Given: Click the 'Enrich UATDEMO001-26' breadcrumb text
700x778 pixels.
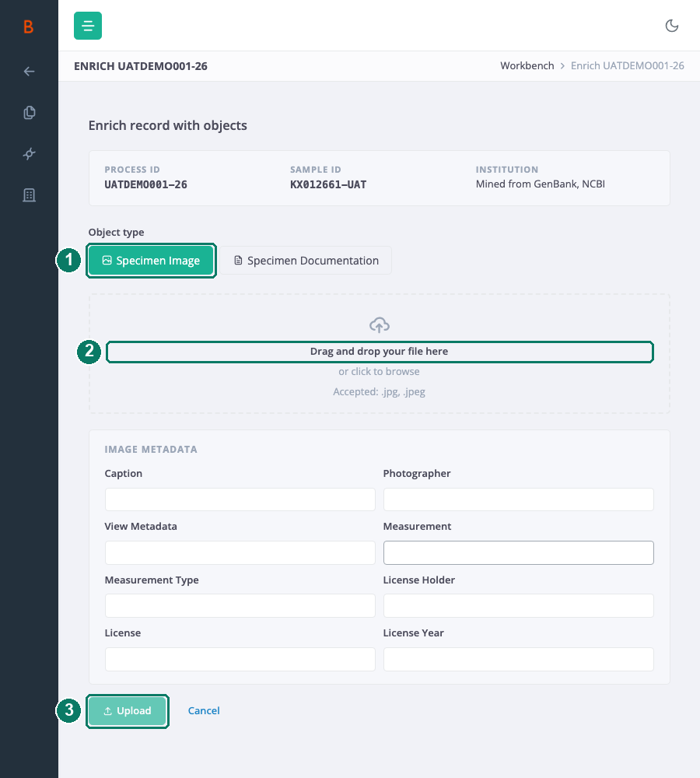Looking at the screenshot, I should pyautogui.click(x=628, y=65).
